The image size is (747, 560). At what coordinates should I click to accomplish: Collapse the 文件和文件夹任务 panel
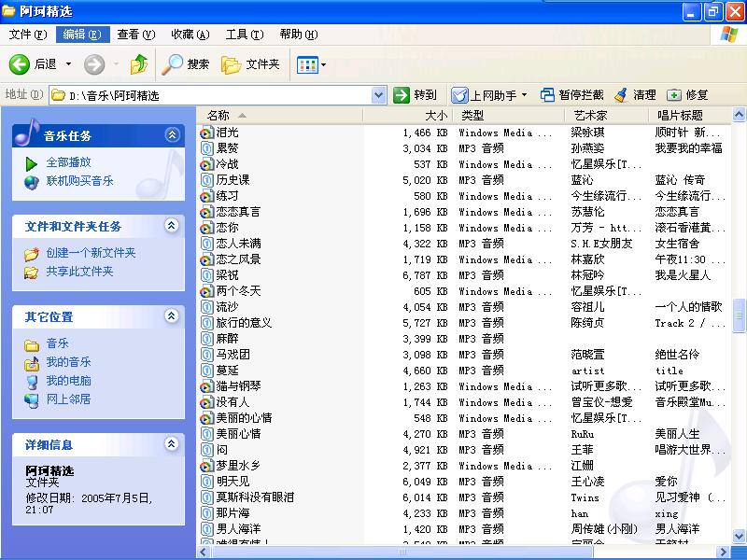pyautogui.click(x=172, y=226)
